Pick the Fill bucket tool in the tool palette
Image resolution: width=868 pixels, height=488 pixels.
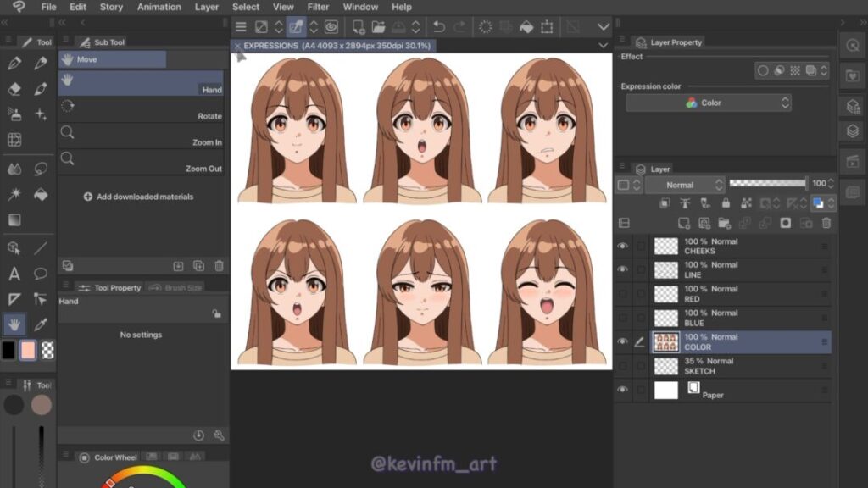click(x=41, y=194)
